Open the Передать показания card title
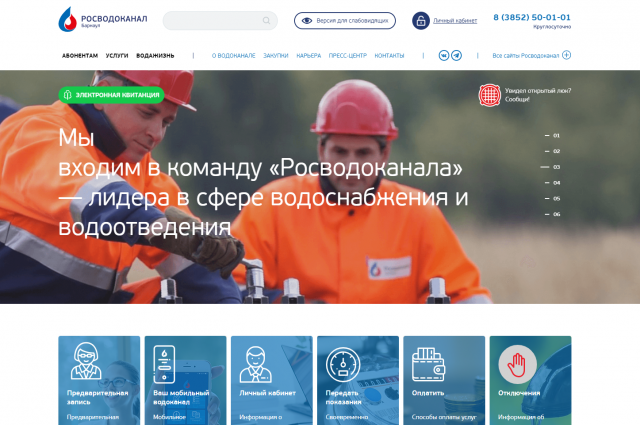 (343, 397)
